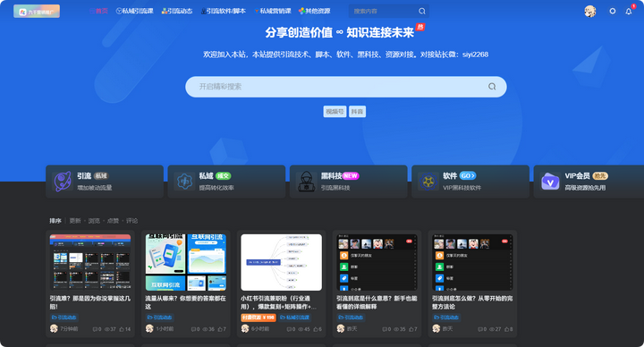The height and width of the screenshot is (347, 644).
Task: Open the 引流软件/脚本 nav menu
Action: [x=223, y=11]
